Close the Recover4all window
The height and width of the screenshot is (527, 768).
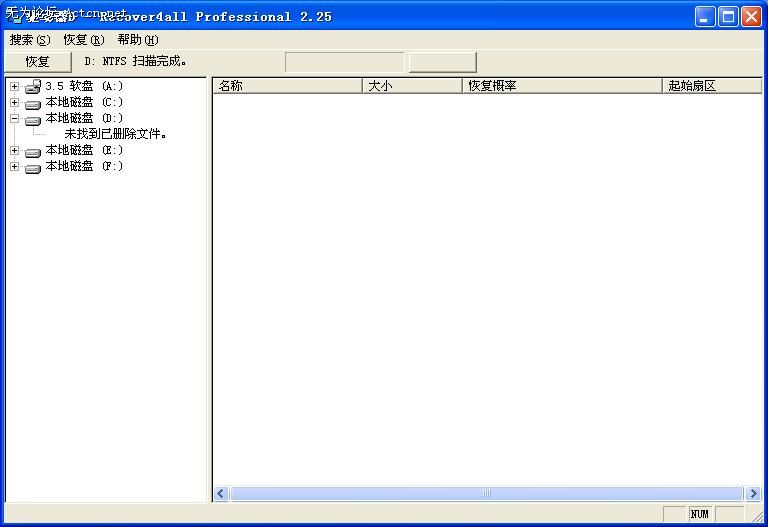tap(751, 17)
